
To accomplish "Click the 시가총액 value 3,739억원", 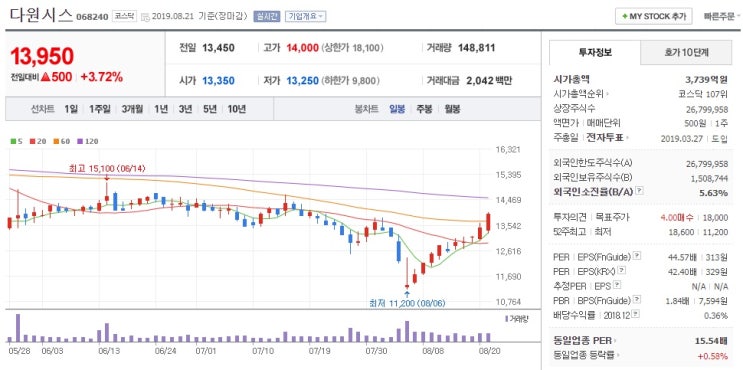I will pyautogui.click(x=707, y=80).
